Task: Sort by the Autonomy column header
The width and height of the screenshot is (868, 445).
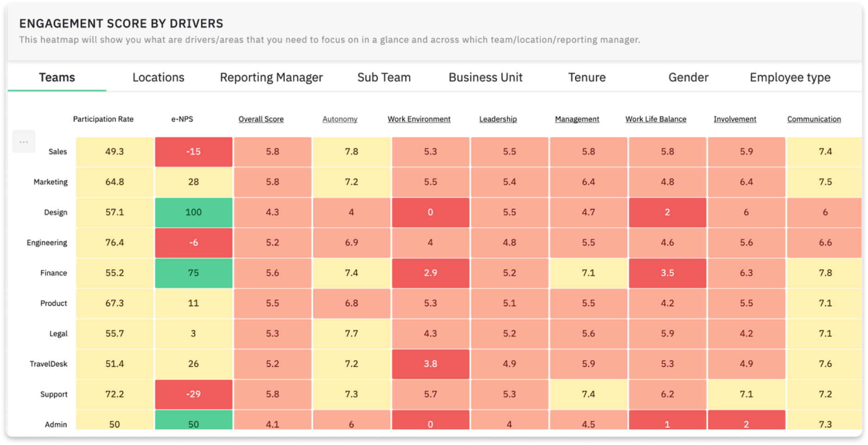Action: [x=339, y=119]
